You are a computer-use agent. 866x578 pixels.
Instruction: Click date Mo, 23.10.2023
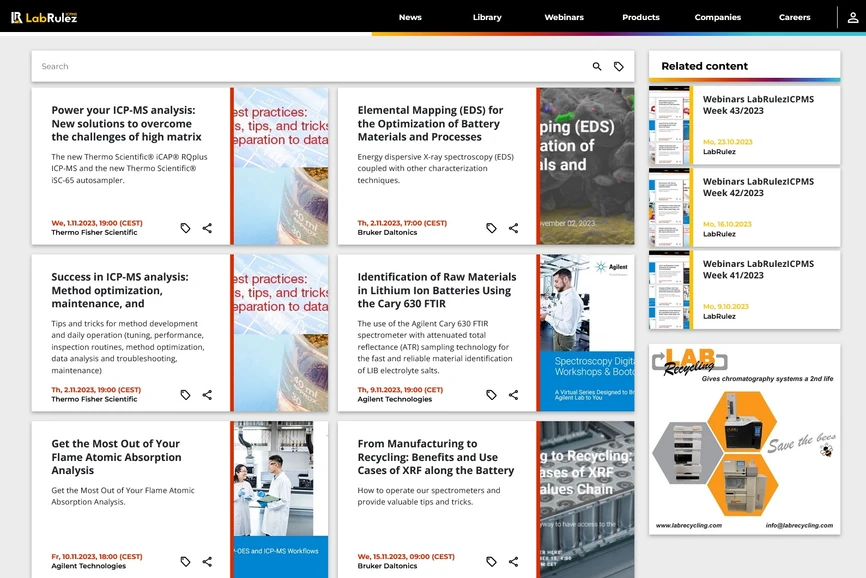727,142
